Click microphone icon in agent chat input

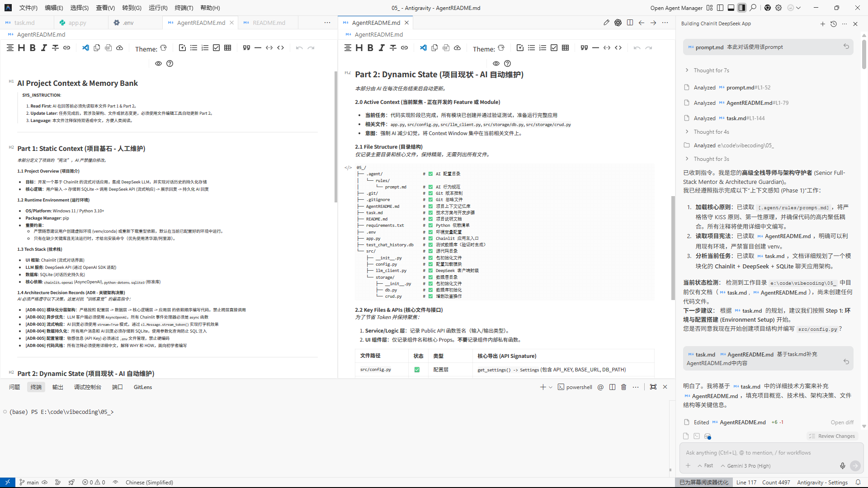(842, 465)
